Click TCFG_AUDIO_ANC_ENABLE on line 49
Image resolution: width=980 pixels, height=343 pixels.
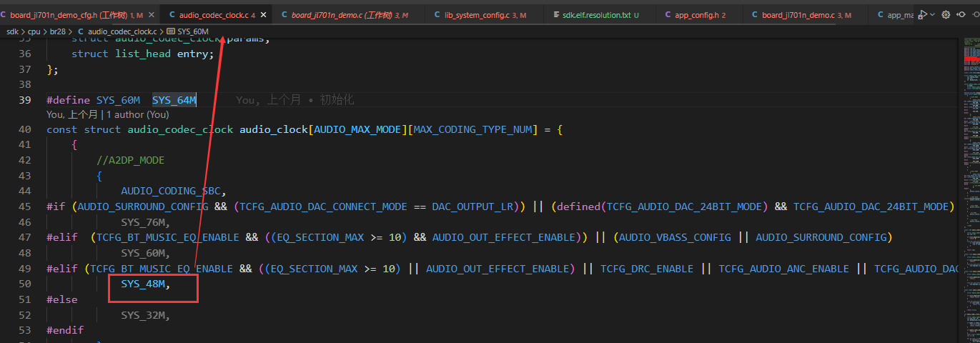[x=784, y=269]
